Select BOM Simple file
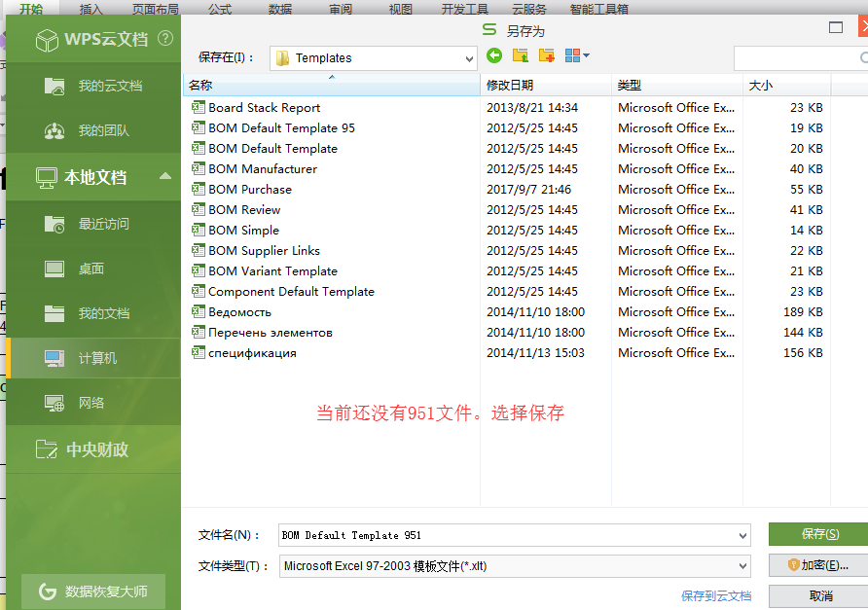Viewport: 868px width, 610px height. click(x=243, y=231)
